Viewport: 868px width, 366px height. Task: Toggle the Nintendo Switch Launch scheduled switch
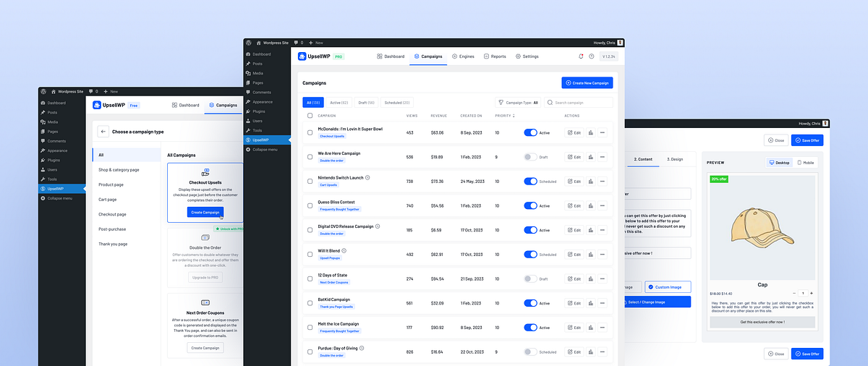click(531, 182)
